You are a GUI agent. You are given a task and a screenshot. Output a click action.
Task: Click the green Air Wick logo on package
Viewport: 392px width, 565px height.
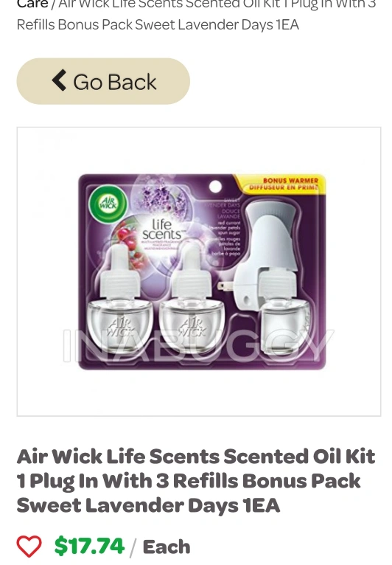(108, 204)
